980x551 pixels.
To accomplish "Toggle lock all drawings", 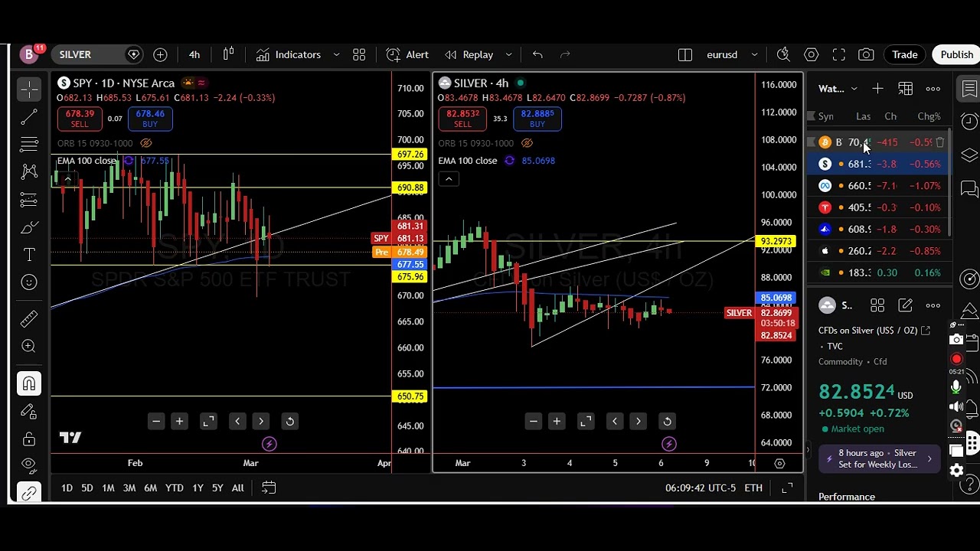I will tap(29, 439).
